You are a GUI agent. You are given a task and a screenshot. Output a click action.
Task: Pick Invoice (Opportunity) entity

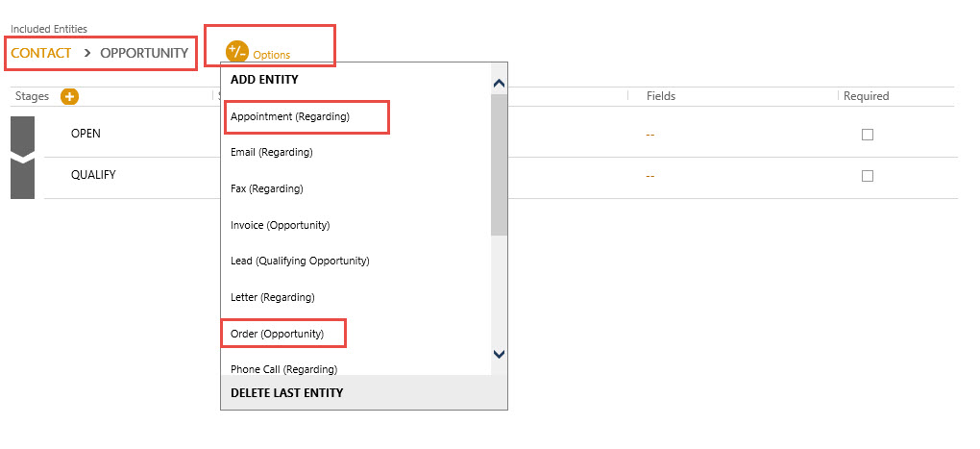point(281,225)
